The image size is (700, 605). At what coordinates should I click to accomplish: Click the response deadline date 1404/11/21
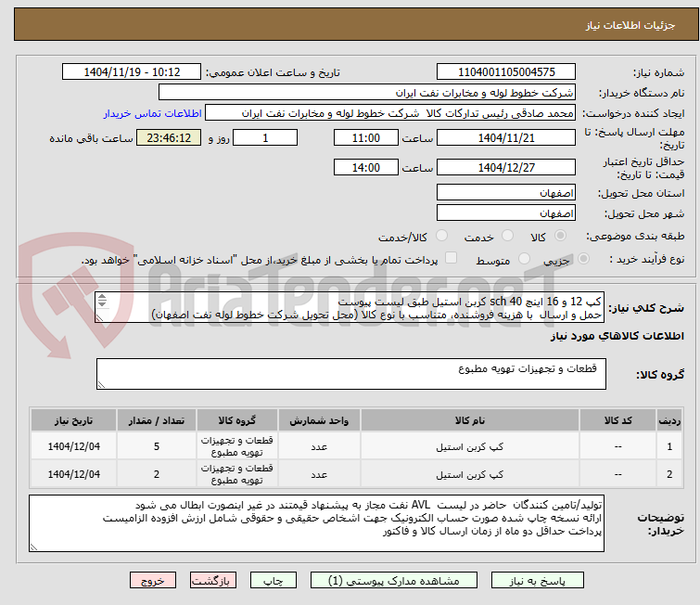click(x=506, y=137)
